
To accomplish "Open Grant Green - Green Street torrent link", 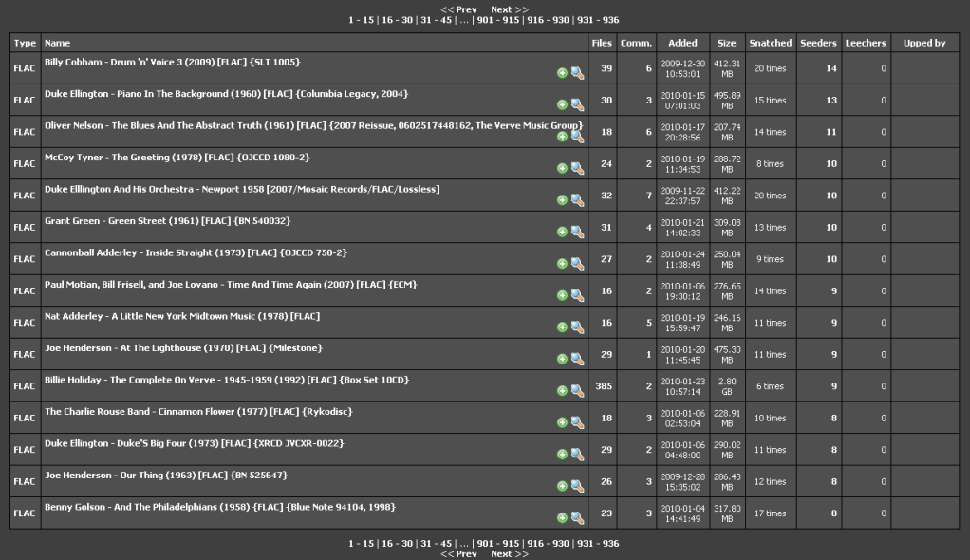I will (167, 221).
